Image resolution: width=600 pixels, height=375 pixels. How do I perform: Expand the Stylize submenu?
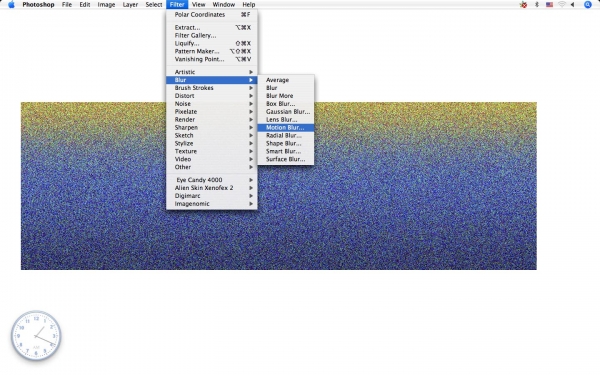coord(212,143)
